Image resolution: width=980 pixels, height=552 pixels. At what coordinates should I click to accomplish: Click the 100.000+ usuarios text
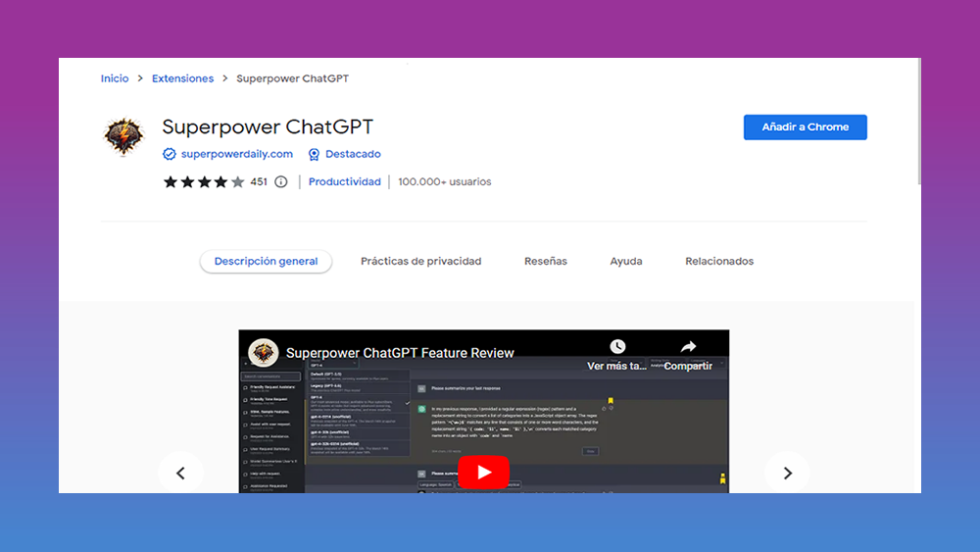(x=444, y=182)
